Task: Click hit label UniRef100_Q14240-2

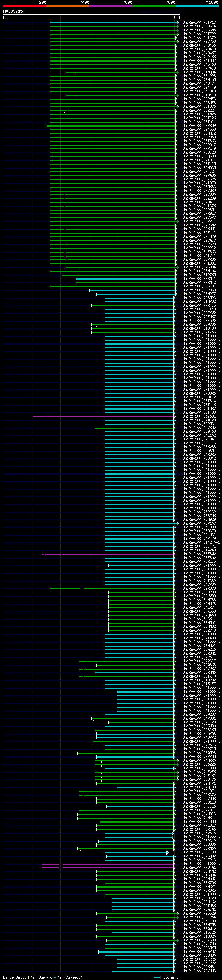Action: tap(201, 543)
